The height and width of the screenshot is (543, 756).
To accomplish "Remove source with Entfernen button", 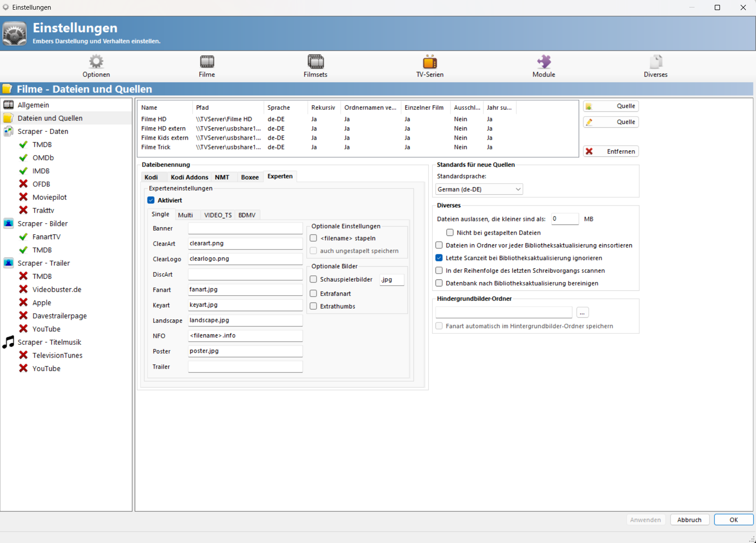I will point(611,152).
